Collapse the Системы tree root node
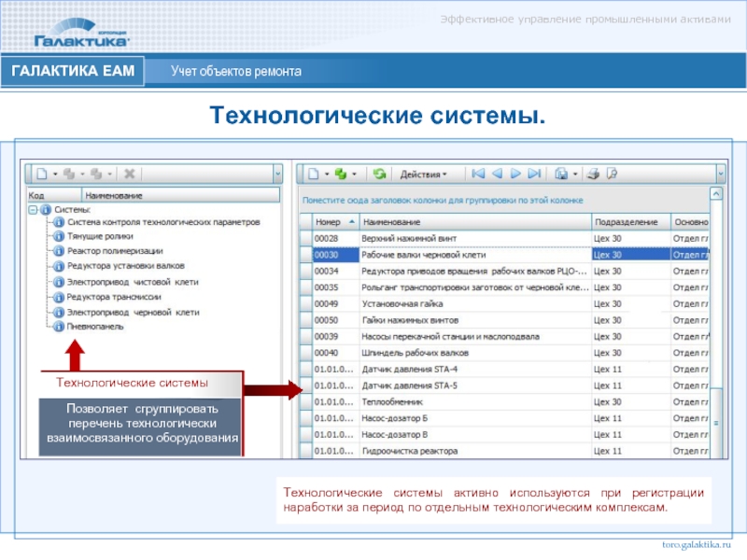 pyautogui.click(x=33, y=209)
